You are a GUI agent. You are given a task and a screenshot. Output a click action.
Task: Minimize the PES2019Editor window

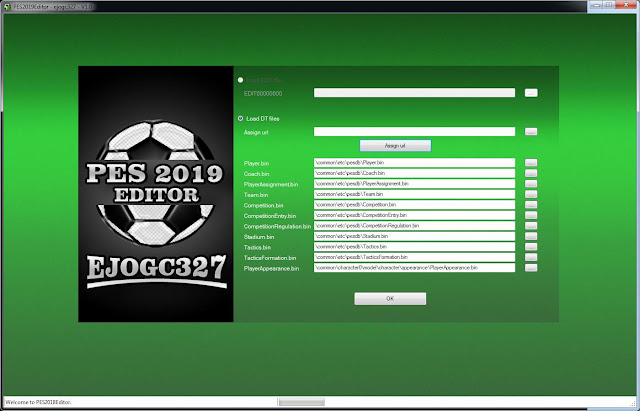pos(597,5)
